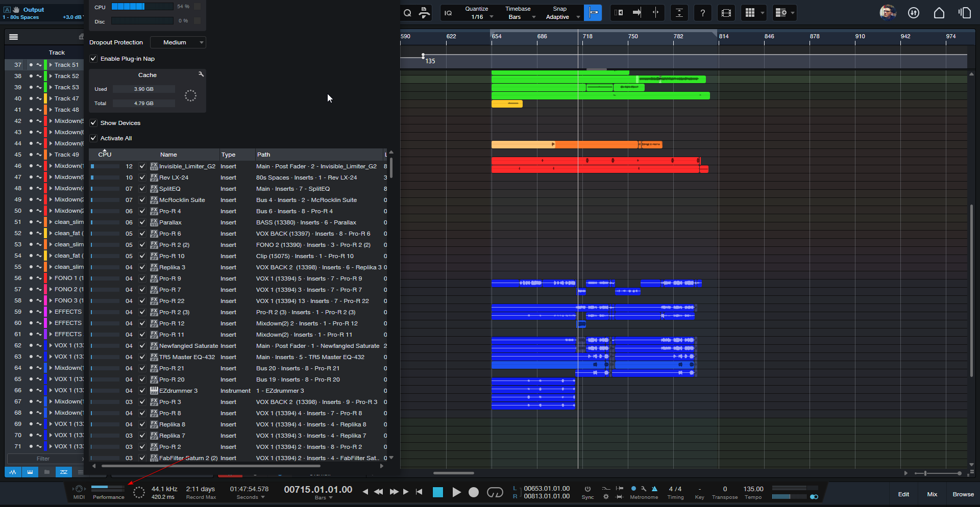The image size is (980, 507).
Task: Toggle the loop playback icon
Action: (x=495, y=492)
